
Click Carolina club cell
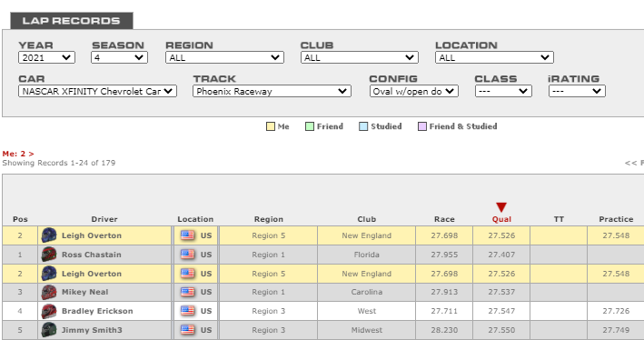[367, 292]
